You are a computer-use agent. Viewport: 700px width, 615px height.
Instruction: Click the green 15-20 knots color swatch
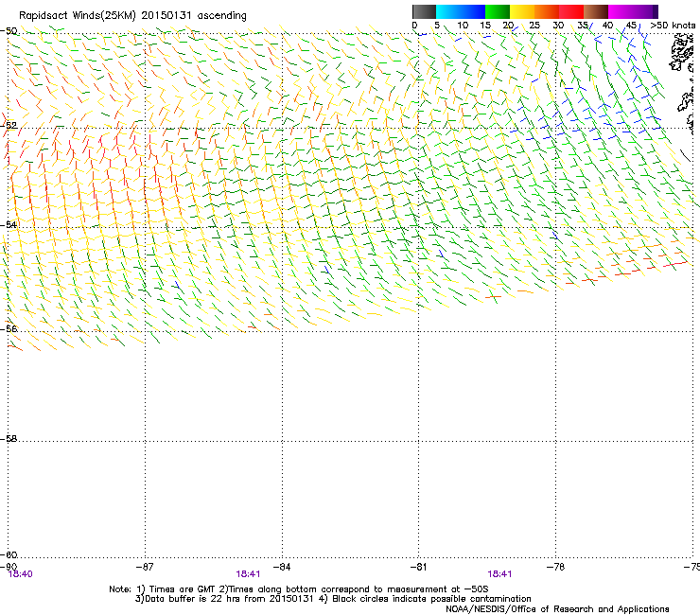click(x=498, y=11)
